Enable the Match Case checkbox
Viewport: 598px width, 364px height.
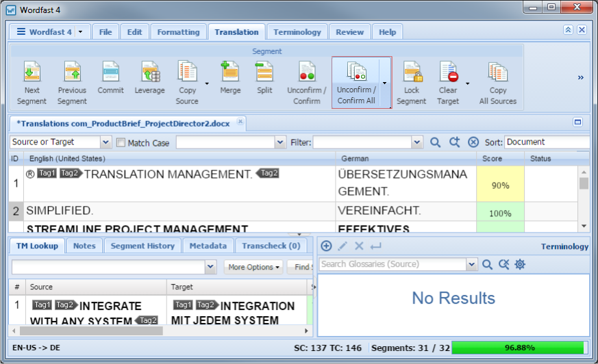click(x=121, y=142)
